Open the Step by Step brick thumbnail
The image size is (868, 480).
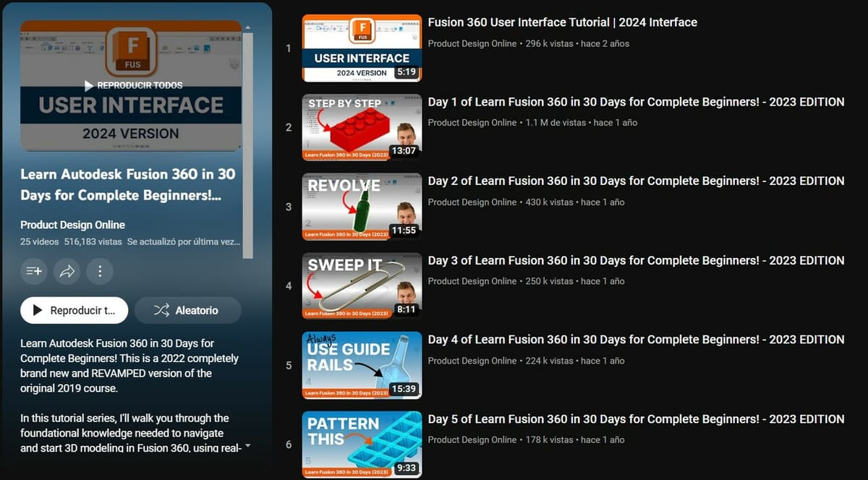pos(362,127)
